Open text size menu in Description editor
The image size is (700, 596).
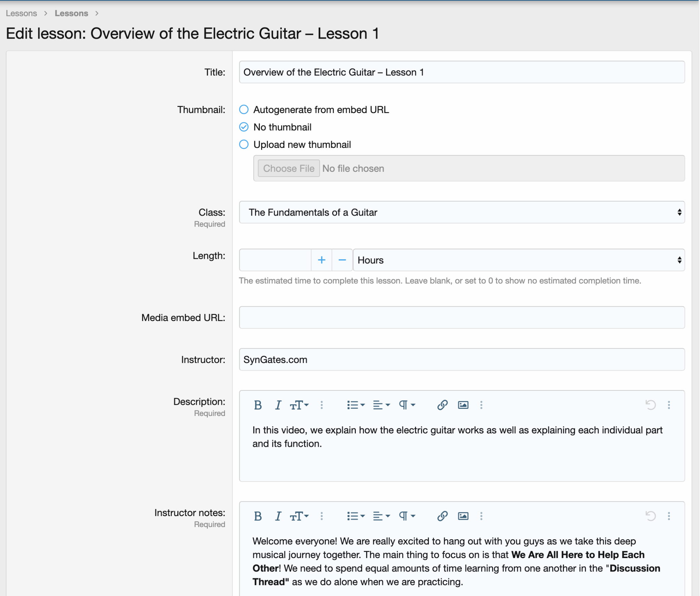(x=299, y=405)
